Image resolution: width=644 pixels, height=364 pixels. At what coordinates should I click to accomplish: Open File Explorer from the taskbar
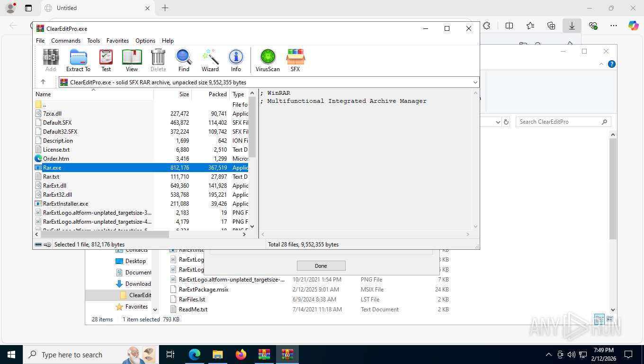pyautogui.click(x=217, y=355)
